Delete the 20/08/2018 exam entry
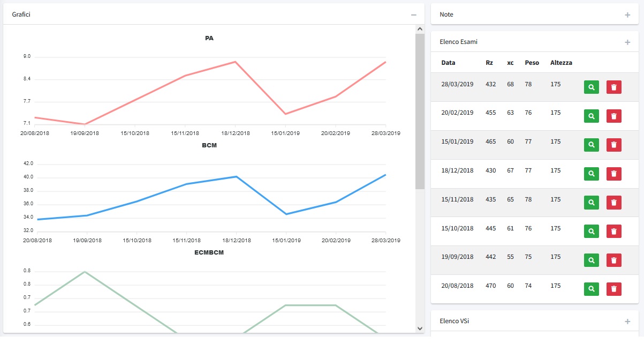 (613, 289)
